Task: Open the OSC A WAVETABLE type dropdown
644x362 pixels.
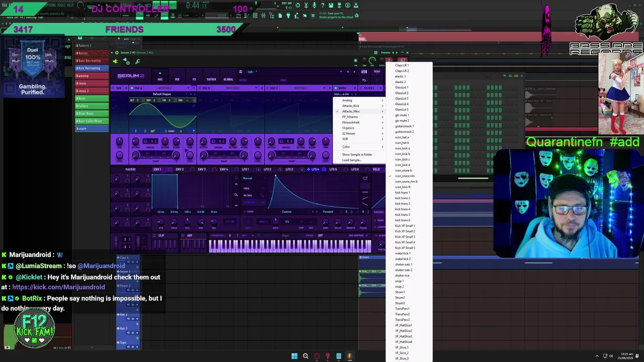Action: pos(166,88)
